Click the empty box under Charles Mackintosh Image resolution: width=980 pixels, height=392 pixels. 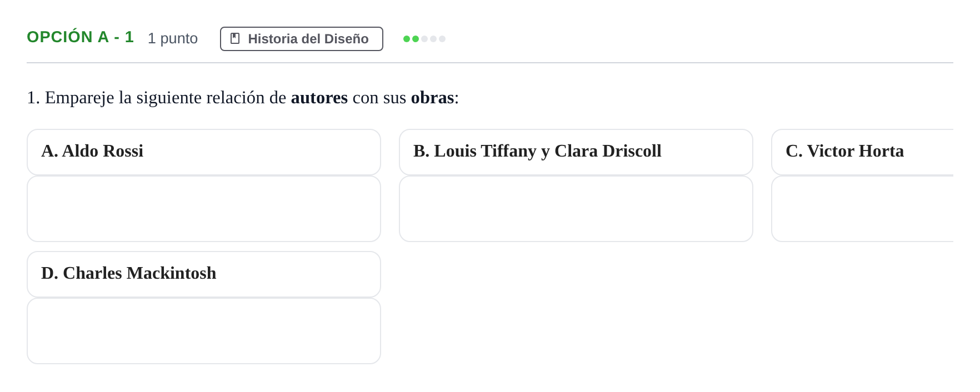click(204, 331)
